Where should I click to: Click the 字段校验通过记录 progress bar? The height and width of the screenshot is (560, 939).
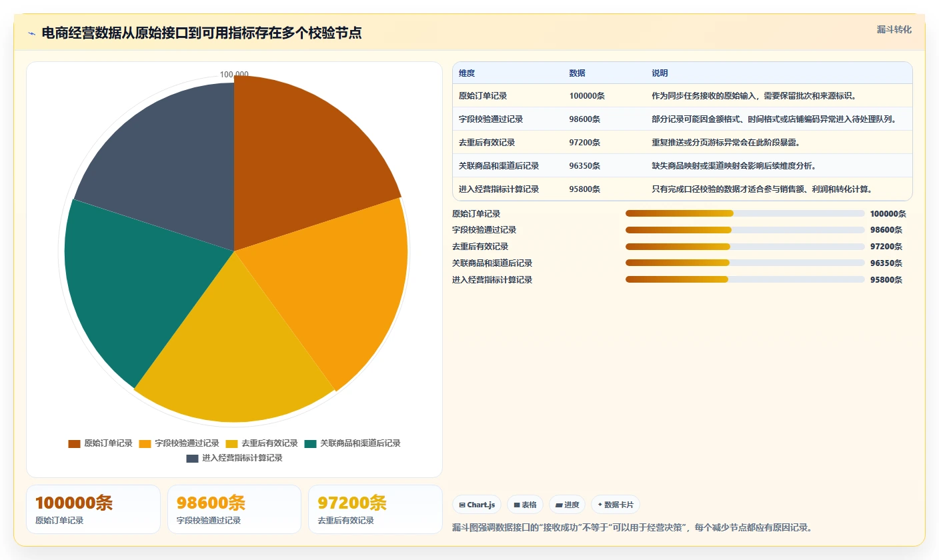pyautogui.click(x=745, y=230)
